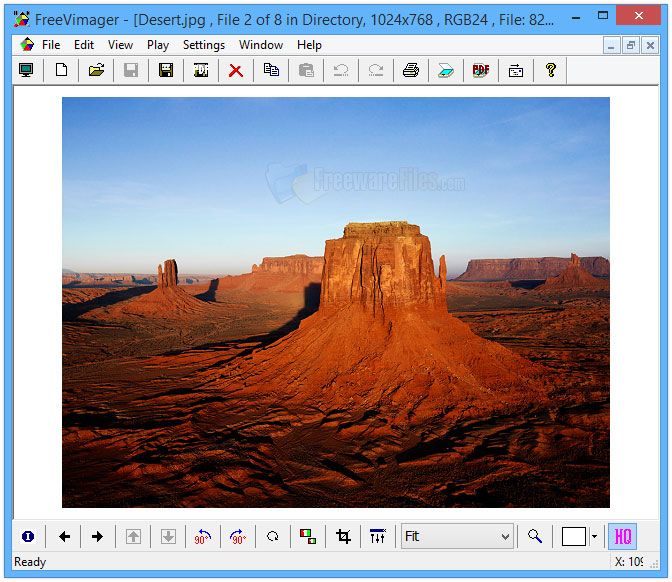Open the Play menu
Screen dimensions: 672x582
158,45
